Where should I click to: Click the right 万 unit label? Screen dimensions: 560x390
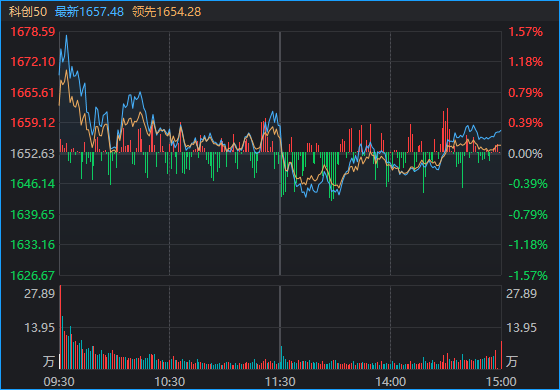(512, 361)
